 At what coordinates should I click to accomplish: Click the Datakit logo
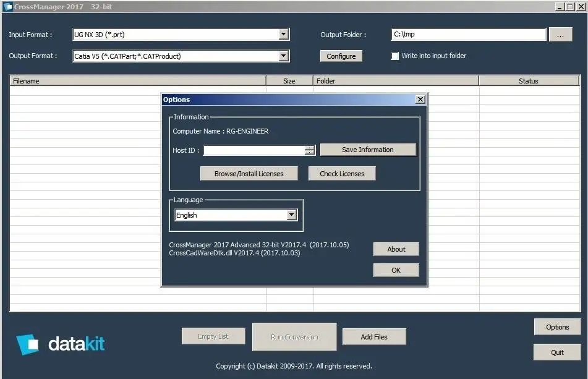[61, 344]
